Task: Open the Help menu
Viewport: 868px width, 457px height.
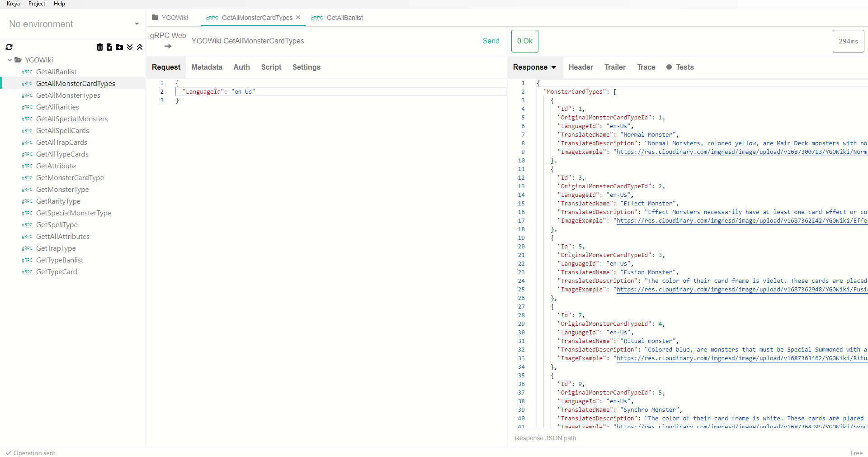Action: (59, 4)
